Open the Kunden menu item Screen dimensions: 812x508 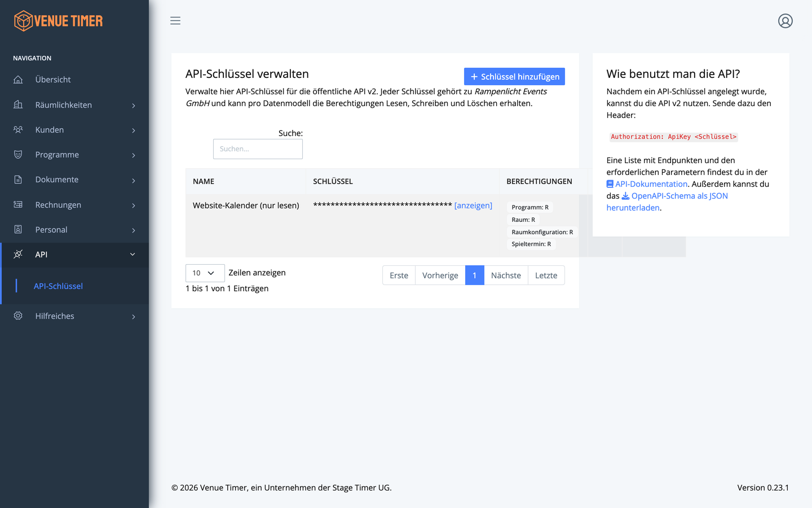[x=74, y=130]
